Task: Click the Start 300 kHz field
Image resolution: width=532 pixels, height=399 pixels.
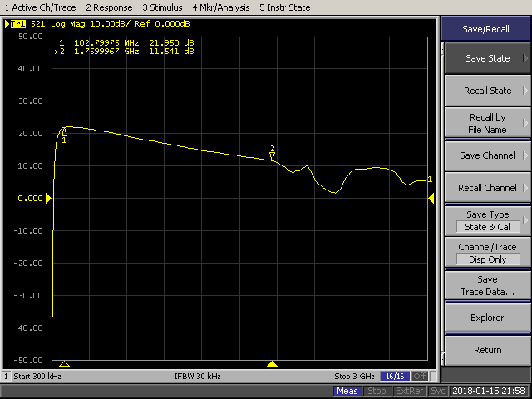Action: tap(37, 377)
